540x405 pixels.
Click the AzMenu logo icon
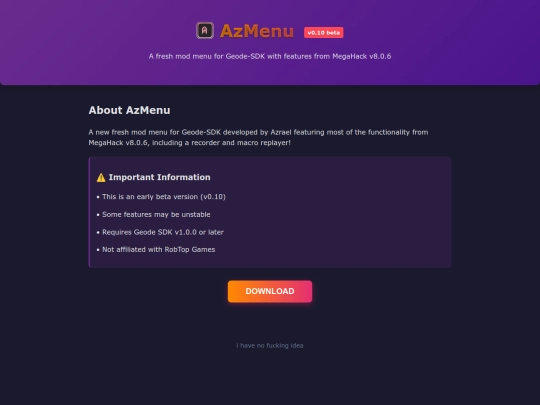[x=205, y=30]
